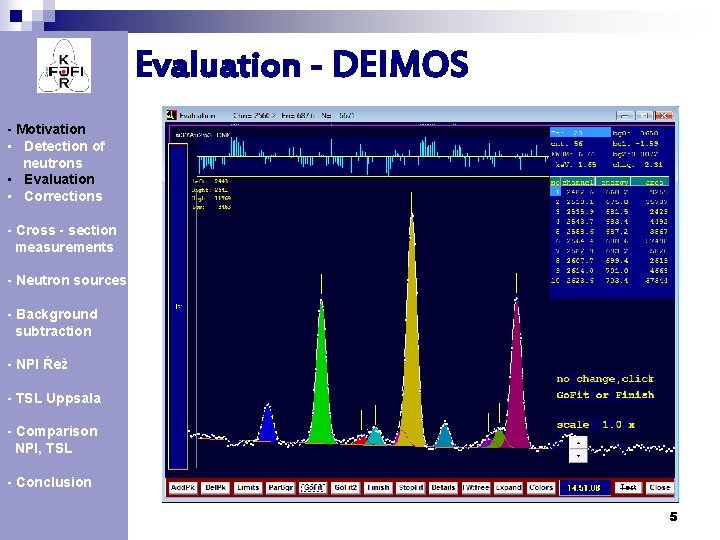
Task: Select peak row with channel 2563.5
Action: click(x=611, y=231)
